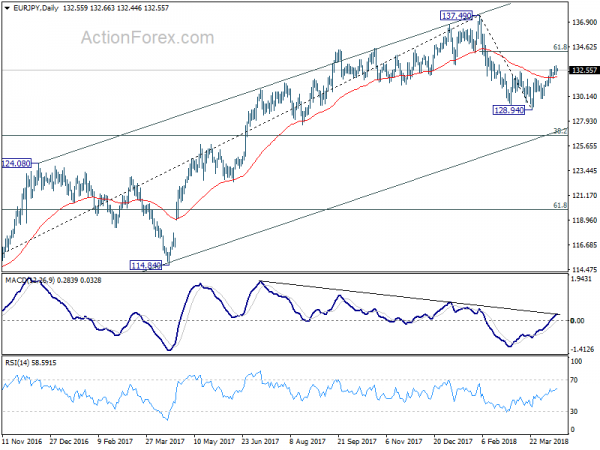Click the upper 61.8 Fibonacci level label
Image resolution: width=600 pixels, height=450 pixels.
click(560, 47)
